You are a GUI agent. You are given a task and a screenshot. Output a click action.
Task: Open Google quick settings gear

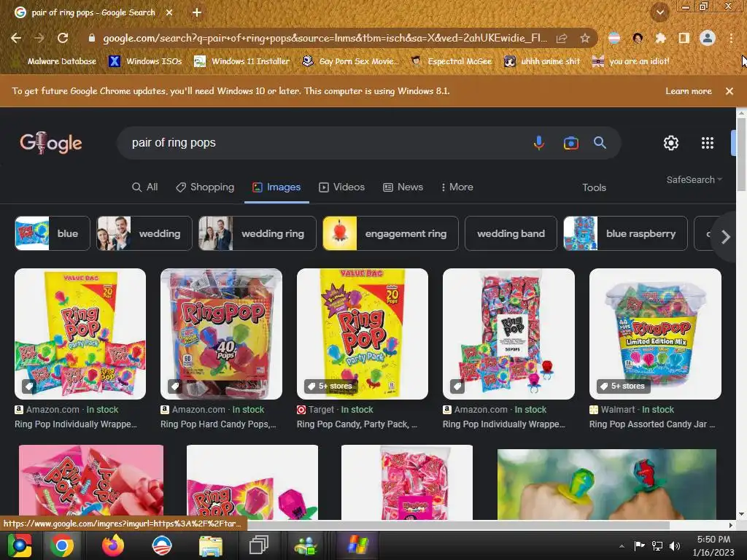pyautogui.click(x=671, y=143)
